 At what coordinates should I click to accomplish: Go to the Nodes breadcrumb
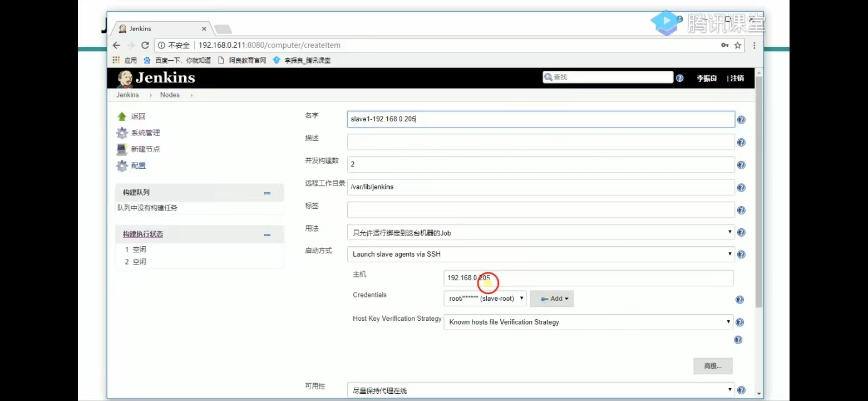tap(170, 95)
